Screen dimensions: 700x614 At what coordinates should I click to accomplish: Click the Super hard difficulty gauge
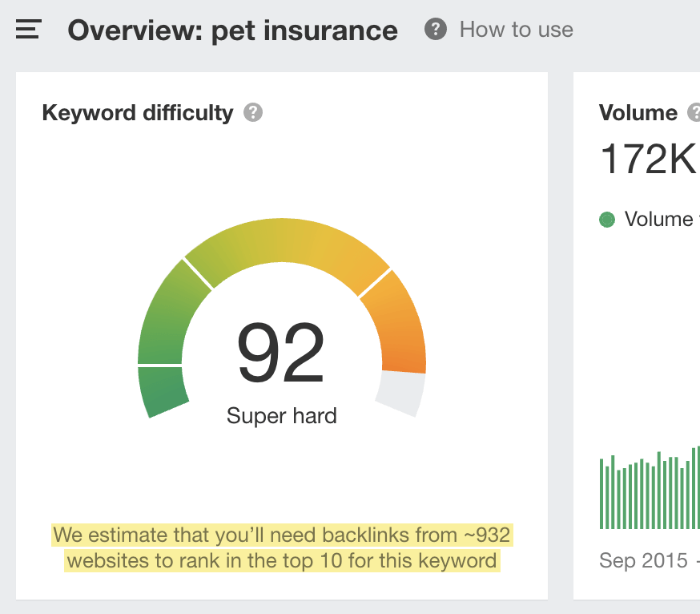point(282,416)
